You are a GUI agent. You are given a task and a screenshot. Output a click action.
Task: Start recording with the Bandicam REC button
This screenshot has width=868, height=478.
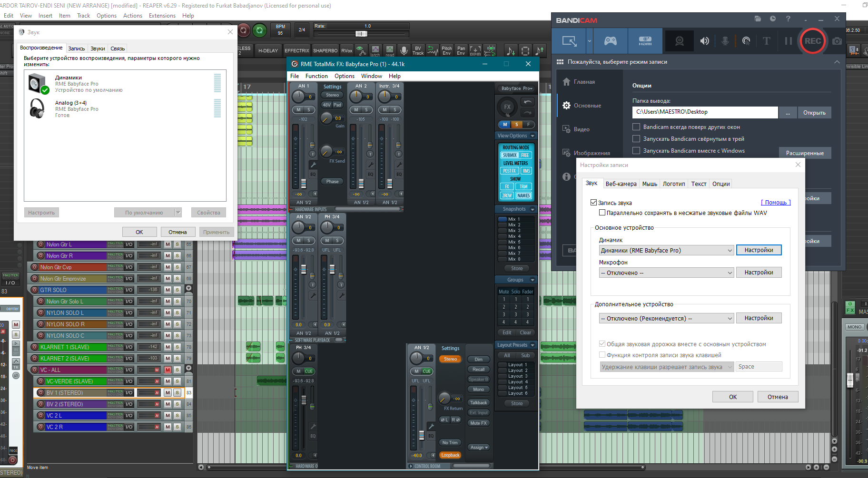812,41
